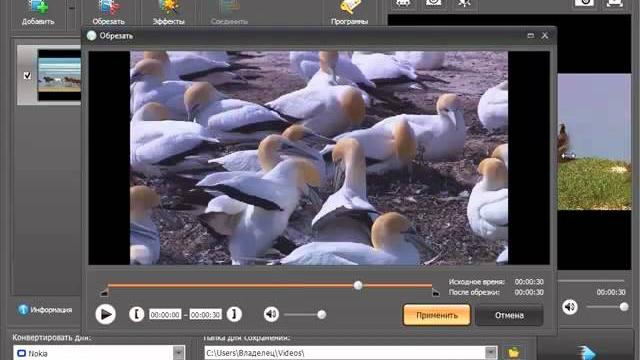640x360 pixels.
Task: Click the Обрезать dialog title icon
Action: click(x=91, y=36)
